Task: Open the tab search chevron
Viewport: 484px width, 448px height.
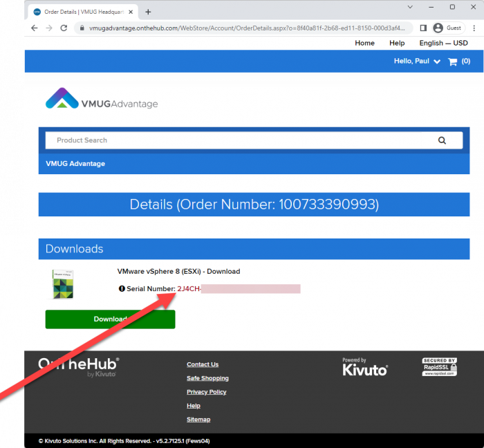Action: pyautogui.click(x=410, y=7)
